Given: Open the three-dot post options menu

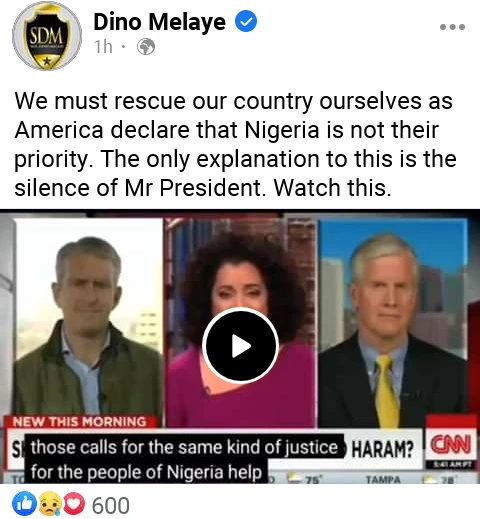Looking at the screenshot, I should coord(452,27).
